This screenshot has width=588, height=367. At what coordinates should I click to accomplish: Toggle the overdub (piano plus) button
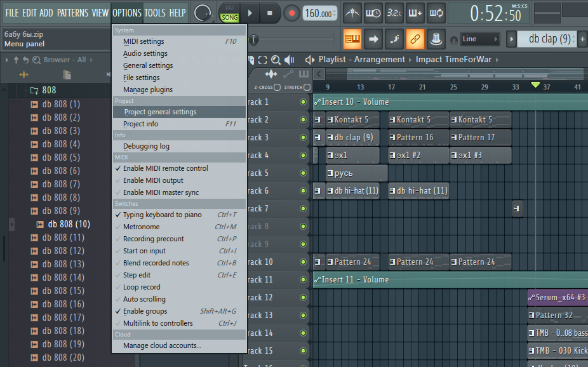pyautogui.click(x=415, y=13)
